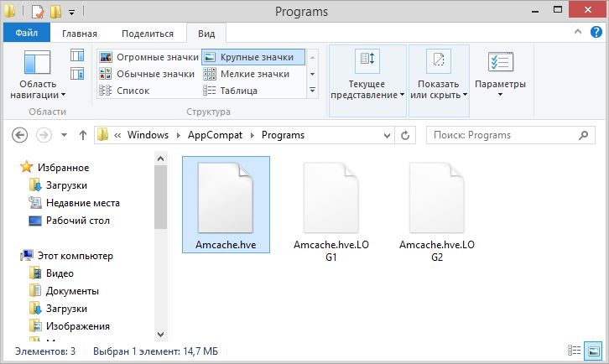Image resolution: width=609 pixels, height=364 pixels.
Task: Select the Amcache.hve.LOG2 file
Action: point(437,211)
